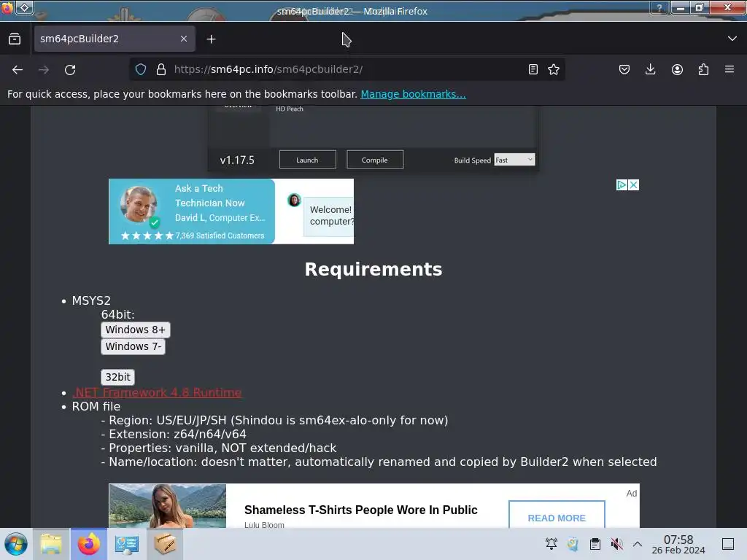Viewport: 747px width, 560px height.
Task: Click the title bar help question mark
Action: tap(659, 7)
